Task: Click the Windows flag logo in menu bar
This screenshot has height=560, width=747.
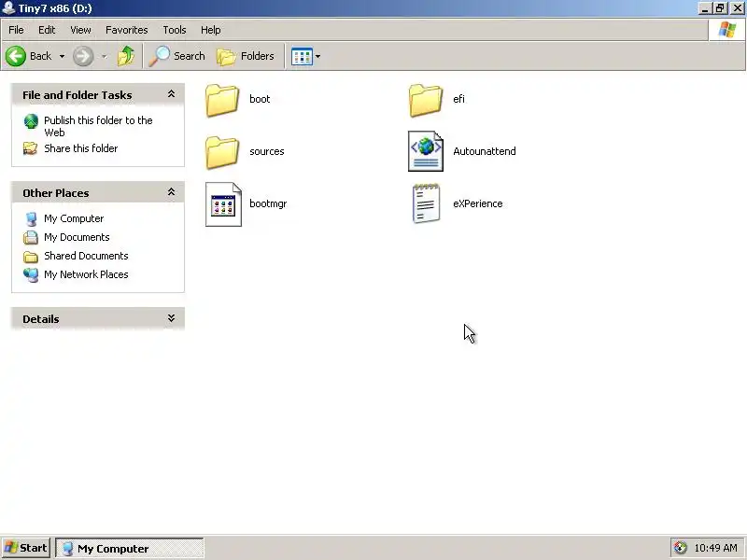Action: [727, 30]
